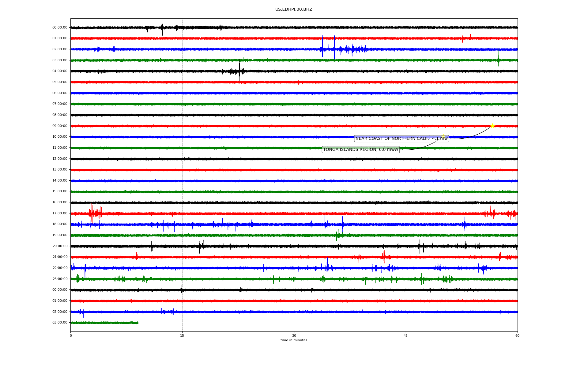This screenshot has width=588, height=368.
Task: Click the 19:00:00 row label
Action: (x=60, y=235)
